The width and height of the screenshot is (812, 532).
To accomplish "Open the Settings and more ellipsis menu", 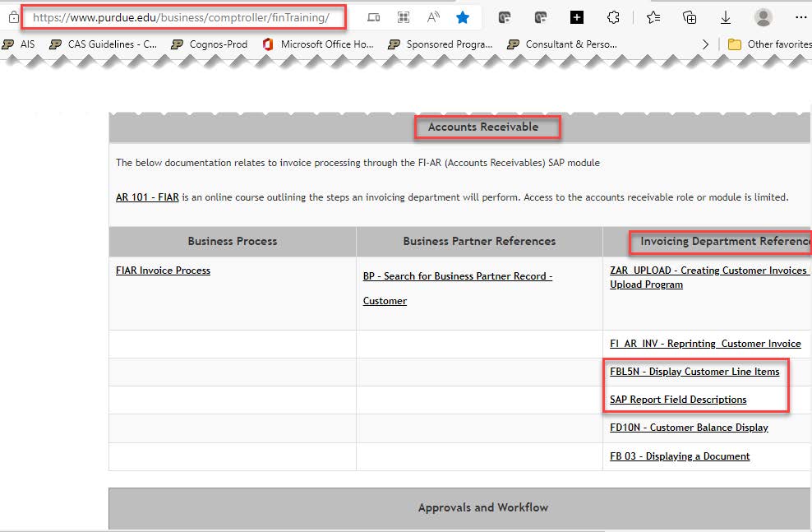I will click(800, 17).
